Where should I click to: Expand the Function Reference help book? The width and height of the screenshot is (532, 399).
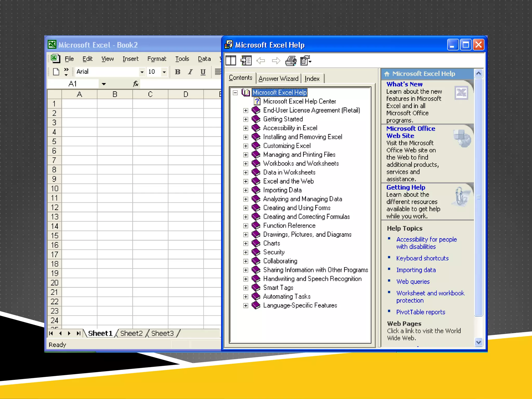pyautogui.click(x=245, y=226)
